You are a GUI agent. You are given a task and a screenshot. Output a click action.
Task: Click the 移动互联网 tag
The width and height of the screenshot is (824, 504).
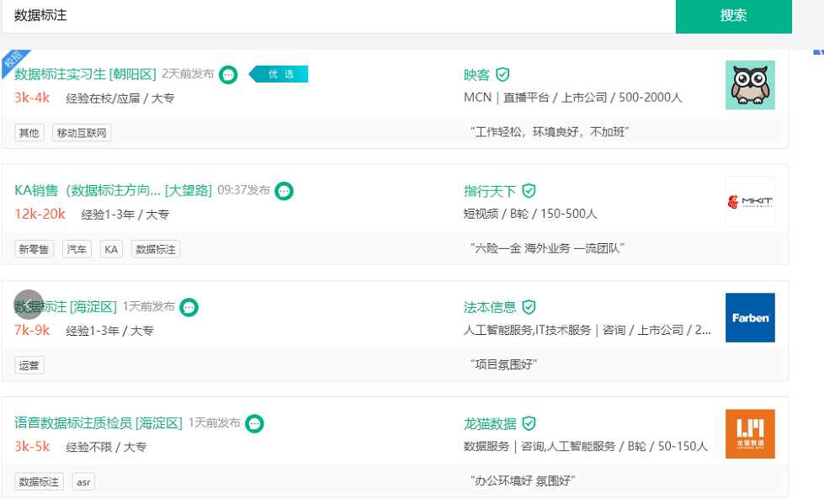[82, 133]
